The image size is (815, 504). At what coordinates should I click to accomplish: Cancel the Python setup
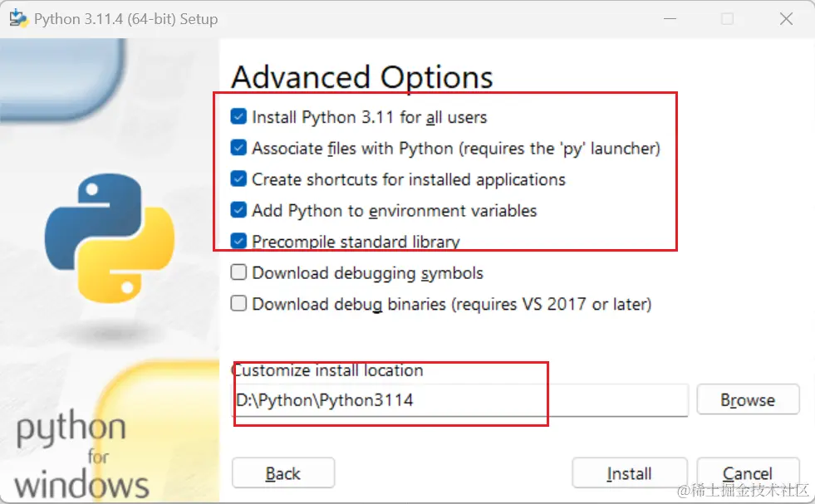coord(747,473)
